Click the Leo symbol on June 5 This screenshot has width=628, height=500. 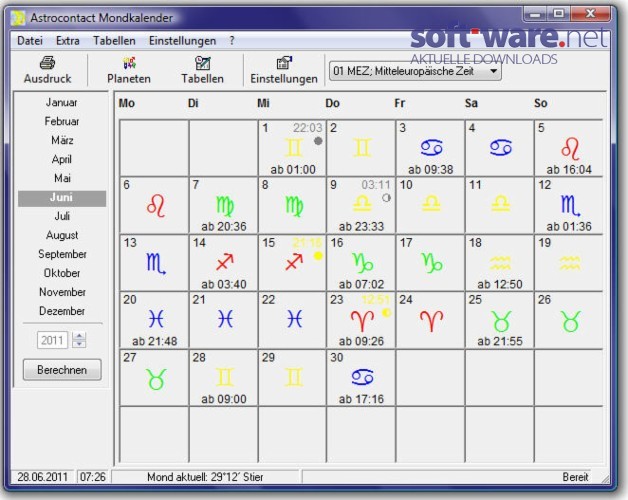(x=570, y=148)
